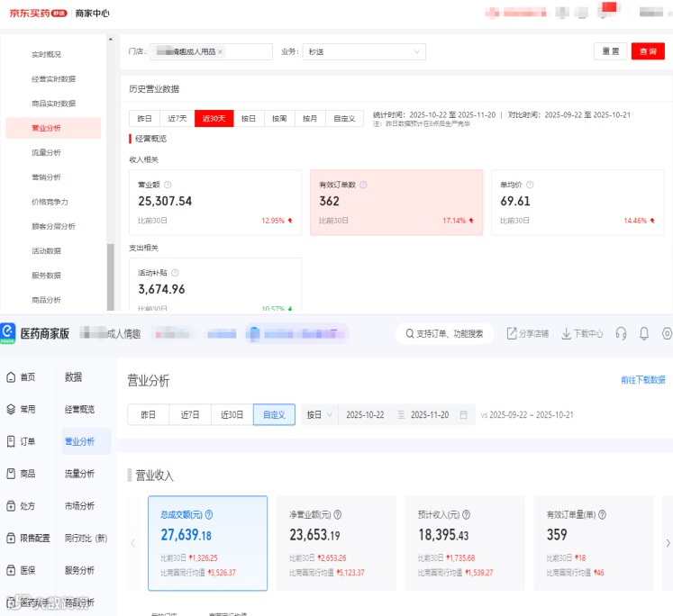Image resolution: width=673 pixels, height=616 pixels.
Task: Select the 按周 tab
Action: (x=279, y=118)
